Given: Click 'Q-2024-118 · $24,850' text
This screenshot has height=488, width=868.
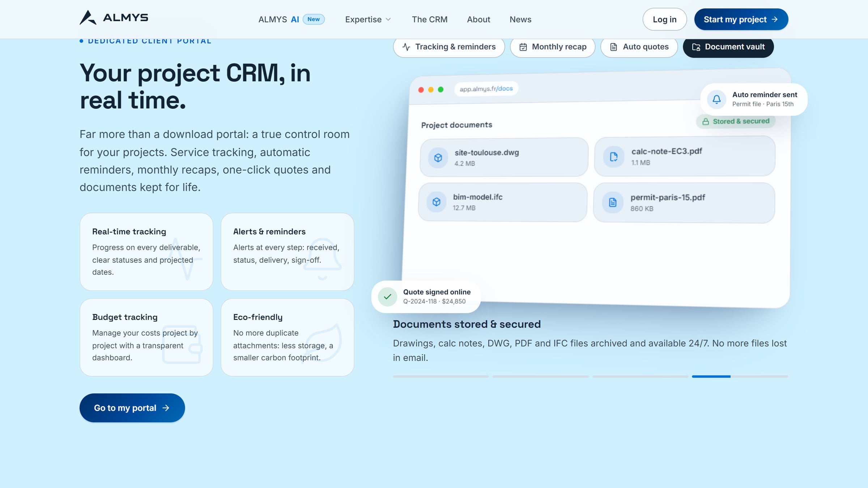Looking at the screenshot, I should 434,301.
